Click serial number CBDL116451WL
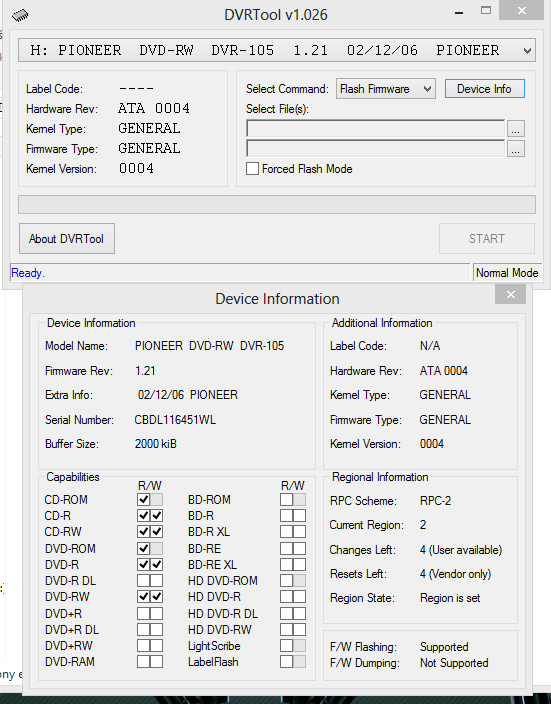The height and width of the screenshot is (704, 551). click(x=175, y=420)
